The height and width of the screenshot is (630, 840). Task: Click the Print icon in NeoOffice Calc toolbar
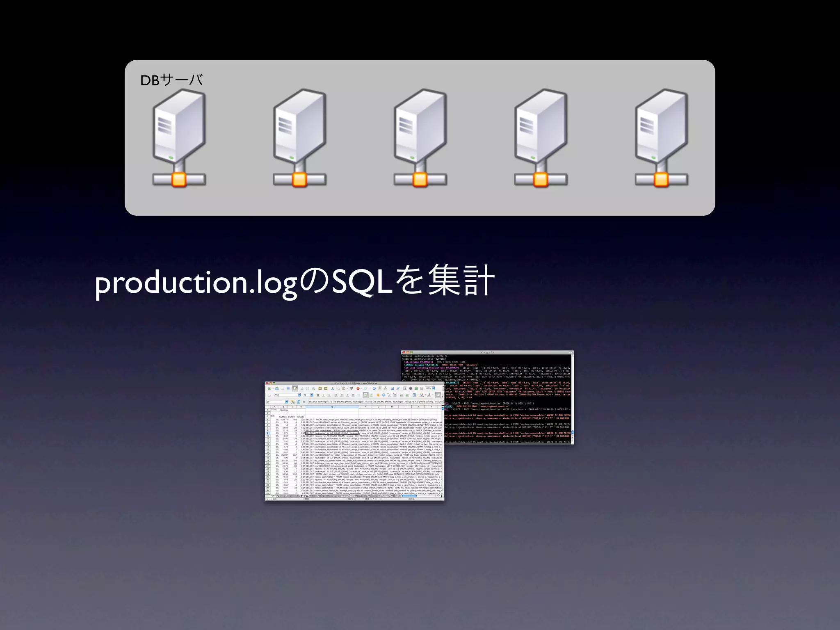[308, 388]
